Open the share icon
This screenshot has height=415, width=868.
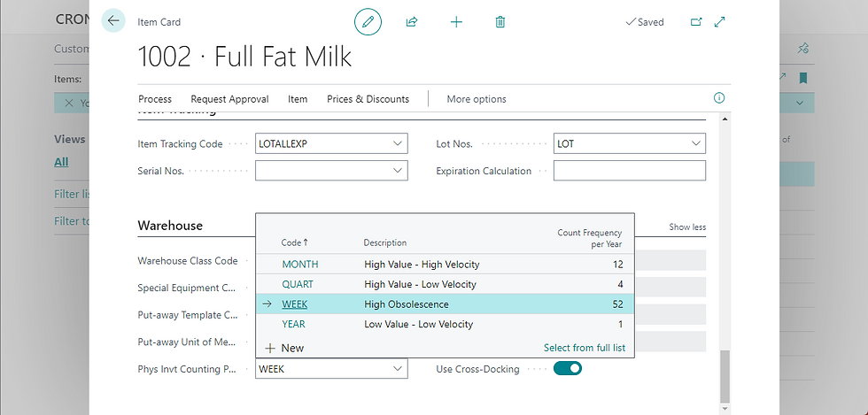tap(412, 21)
